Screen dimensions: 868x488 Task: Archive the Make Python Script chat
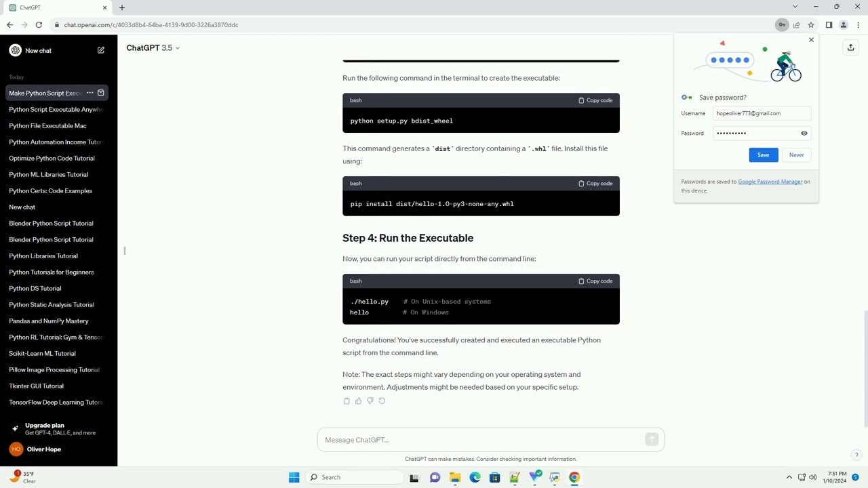point(101,93)
